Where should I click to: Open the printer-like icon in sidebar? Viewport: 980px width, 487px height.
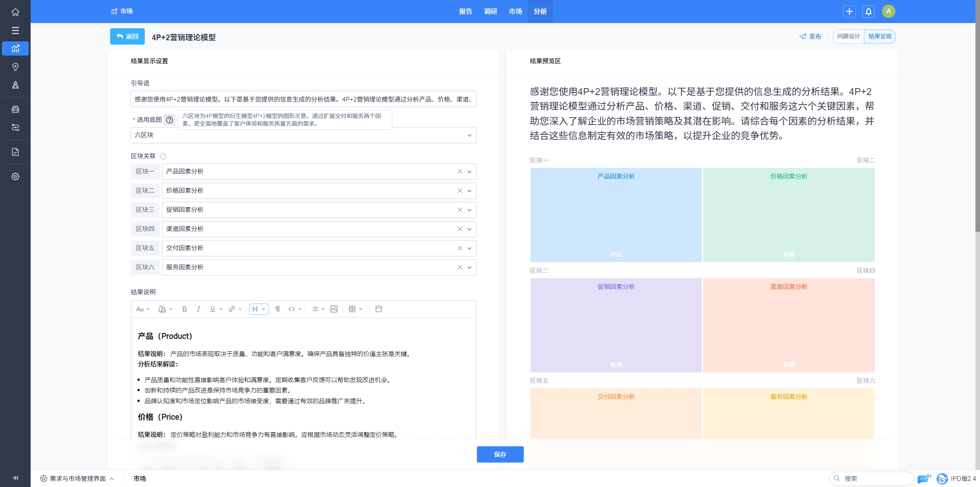(x=15, y=110)
